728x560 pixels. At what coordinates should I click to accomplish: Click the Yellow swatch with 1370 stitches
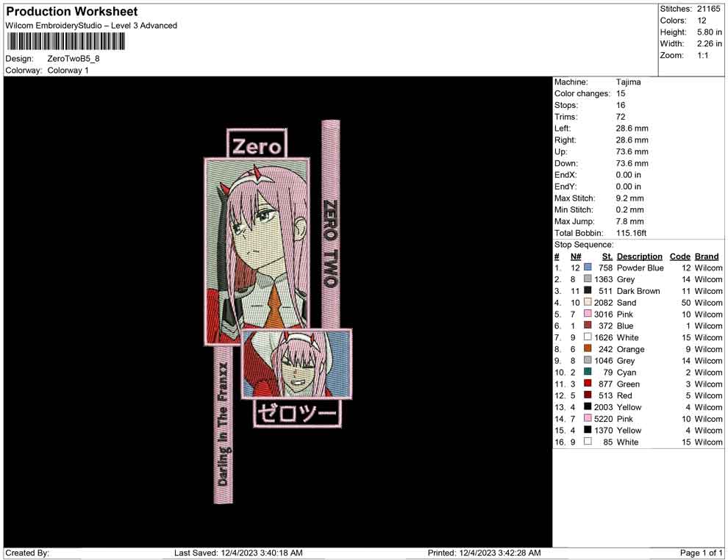(588, 430)
